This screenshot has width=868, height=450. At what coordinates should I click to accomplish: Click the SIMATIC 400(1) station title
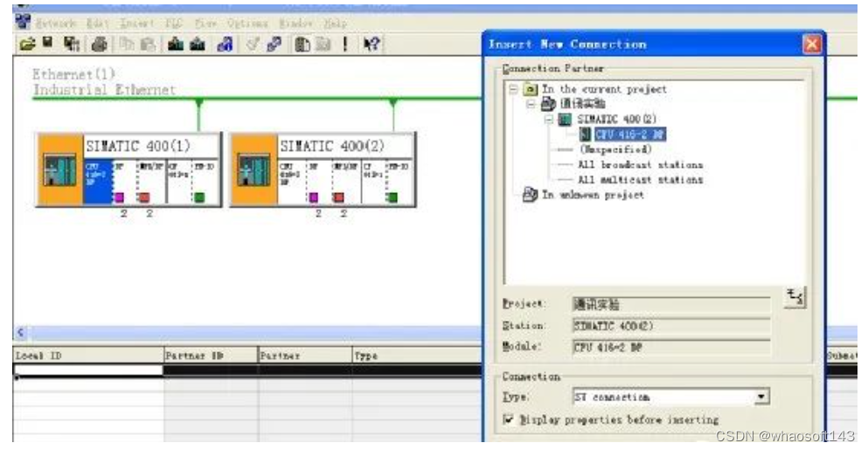tap(138, 146)
